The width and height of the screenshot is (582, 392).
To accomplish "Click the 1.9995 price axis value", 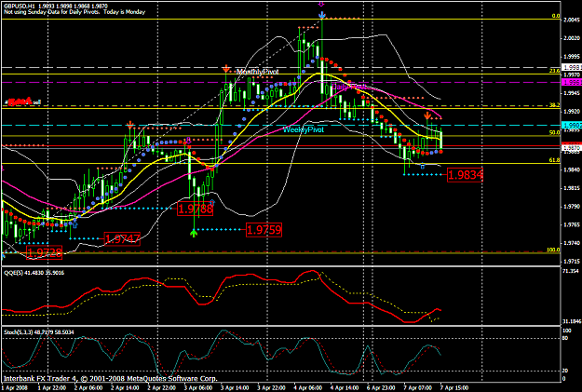I will tap(572, 57).
